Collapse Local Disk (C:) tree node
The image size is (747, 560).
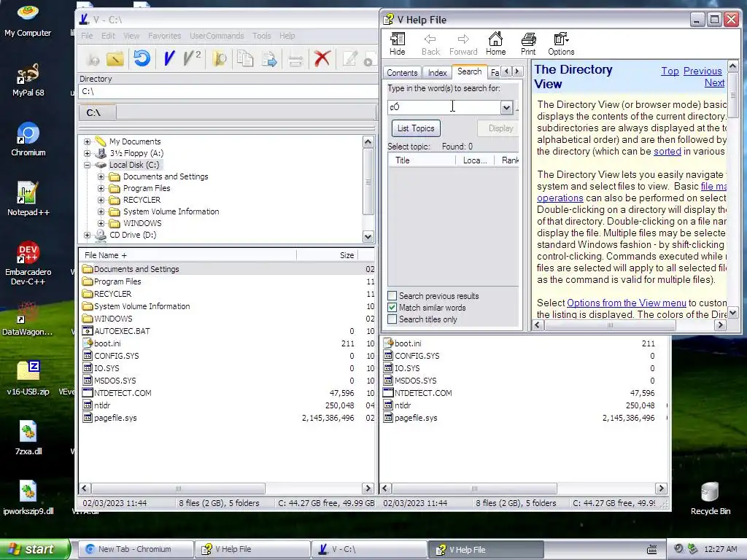coord(88,165)
